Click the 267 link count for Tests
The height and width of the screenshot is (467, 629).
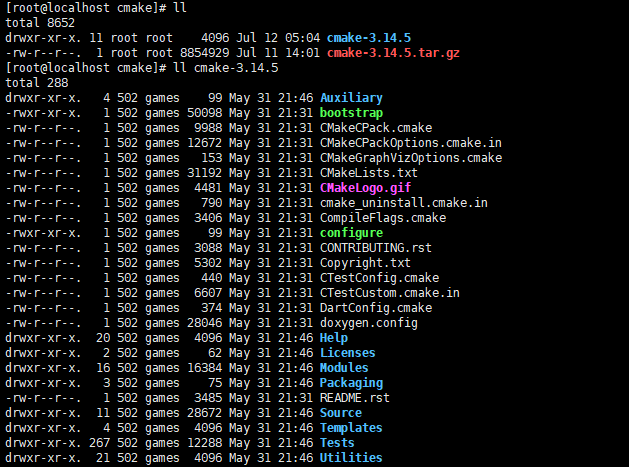click(x=99, y=443)
